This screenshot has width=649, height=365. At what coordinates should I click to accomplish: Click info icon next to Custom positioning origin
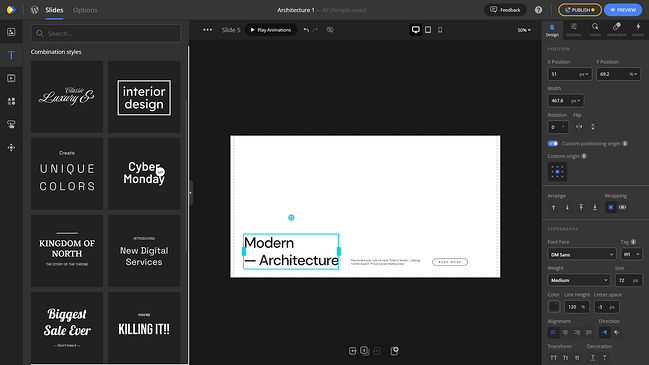(625, 144)
